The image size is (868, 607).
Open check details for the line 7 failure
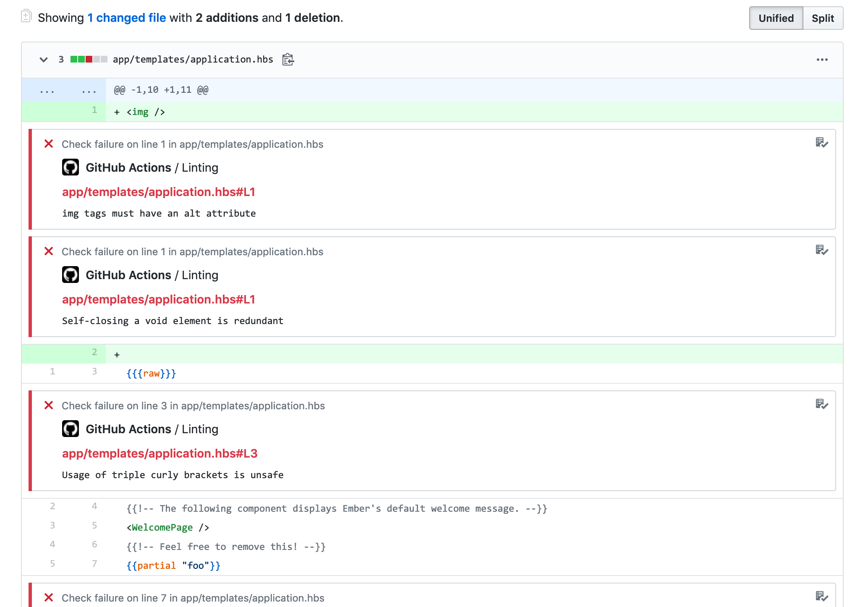coord(821,596)
